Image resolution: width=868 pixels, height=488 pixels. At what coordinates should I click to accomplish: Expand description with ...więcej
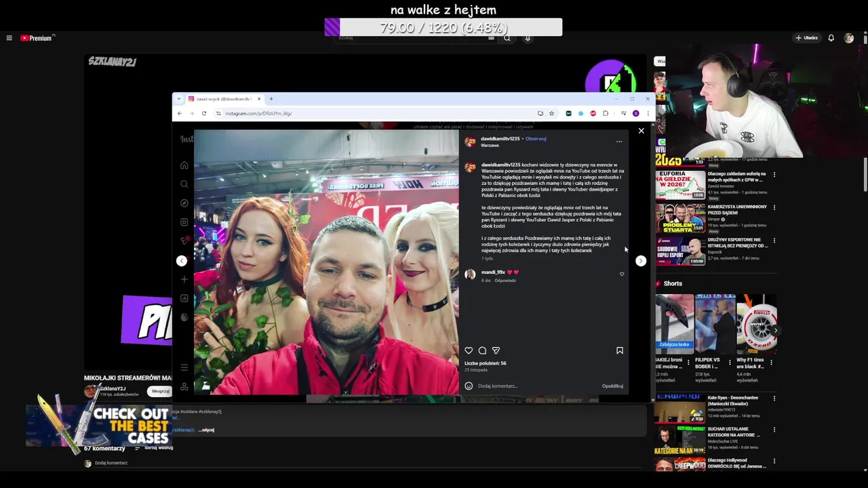(x=206, y=430)
